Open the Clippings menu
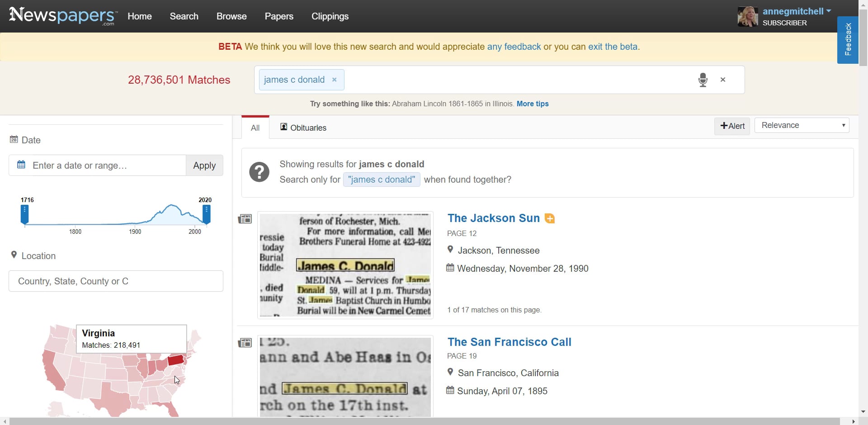 click(330, 16)
